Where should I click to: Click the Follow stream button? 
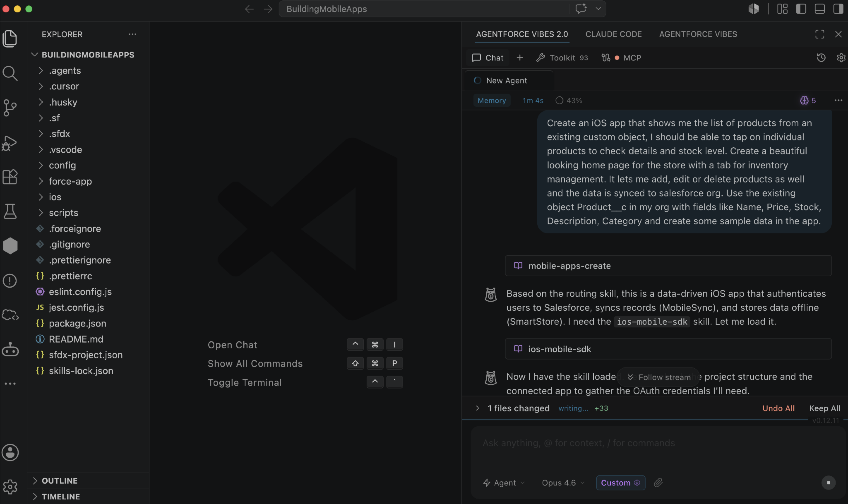(x=658, y=377)
